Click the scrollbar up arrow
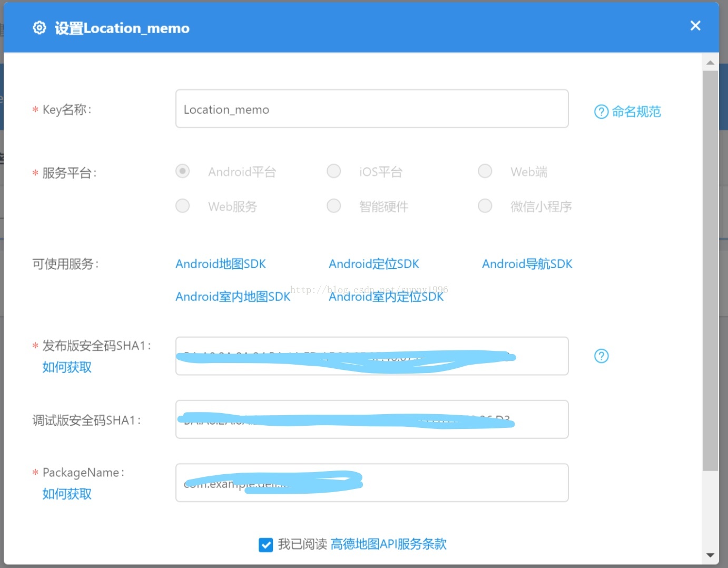The width and height of the screenshot is (728, 568). coord(710,63)
